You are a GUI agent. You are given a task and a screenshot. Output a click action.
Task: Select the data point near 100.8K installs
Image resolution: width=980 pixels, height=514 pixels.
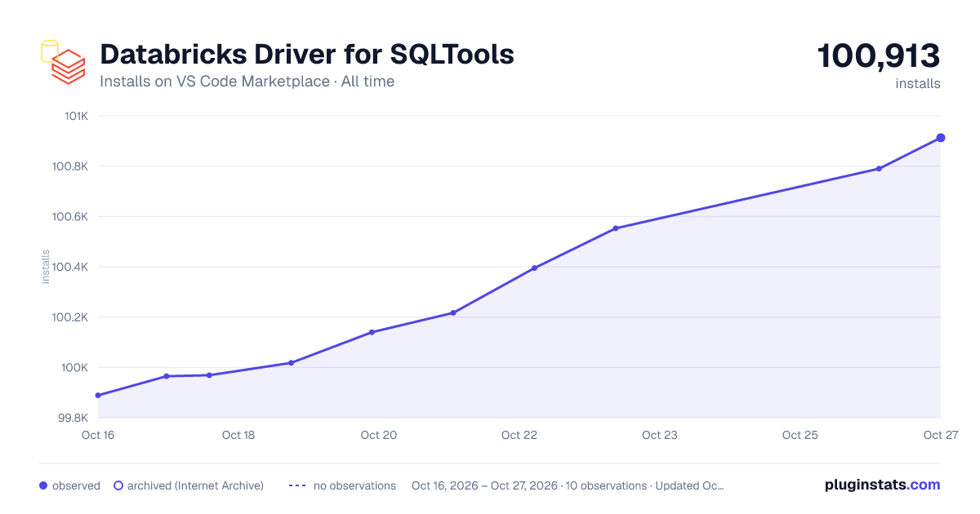(x=879, y=169)
